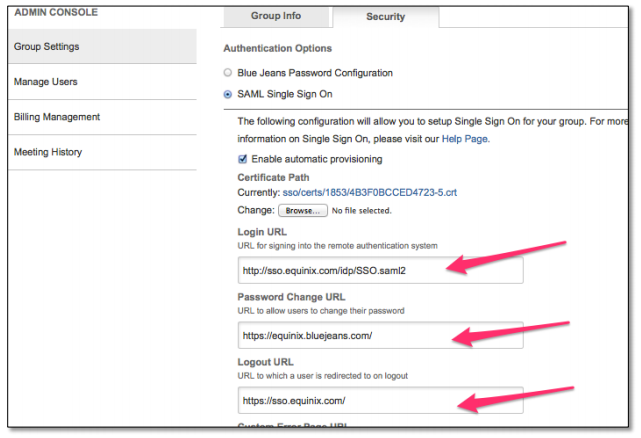Click the 'Blue Jeans Password Configuration' label text

click(x=315, y=73)
